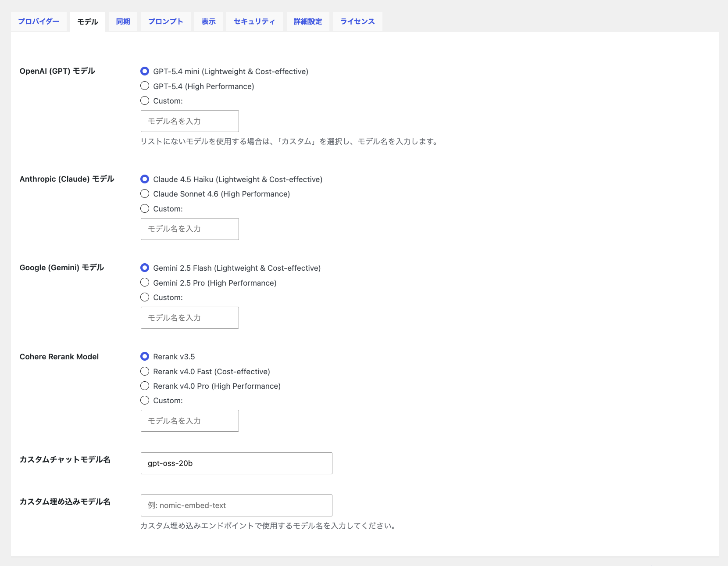Click the Cohere Rerank Model heading
Screen dimensions: 728x566
tap(59, 357)
